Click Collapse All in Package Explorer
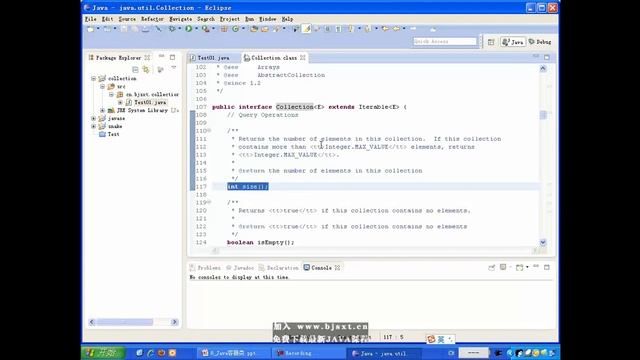The width and height of the screenshot is (640, 360). click(x=135, y=69)
